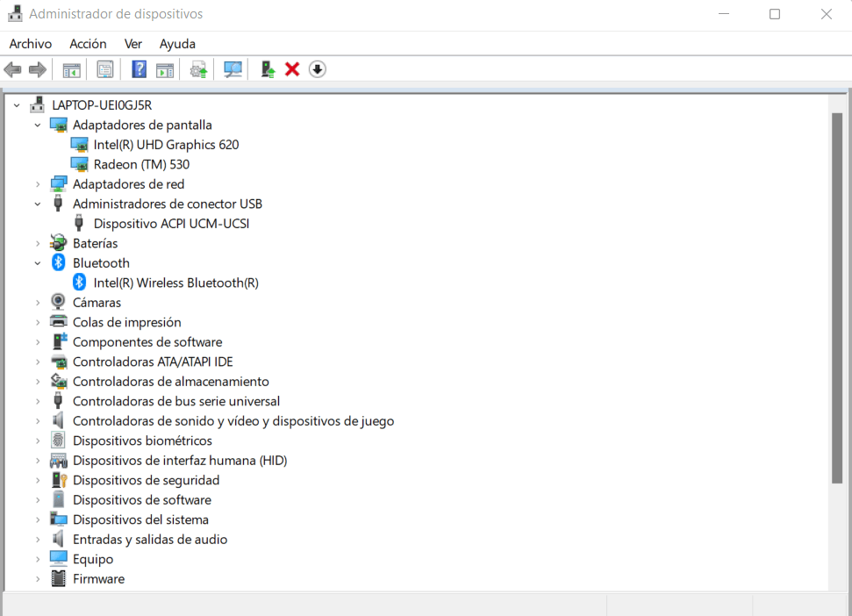This screenshot has height=616, width=852.
Task: Expand Componentes de software category
Action: click(x=38, y=342)
